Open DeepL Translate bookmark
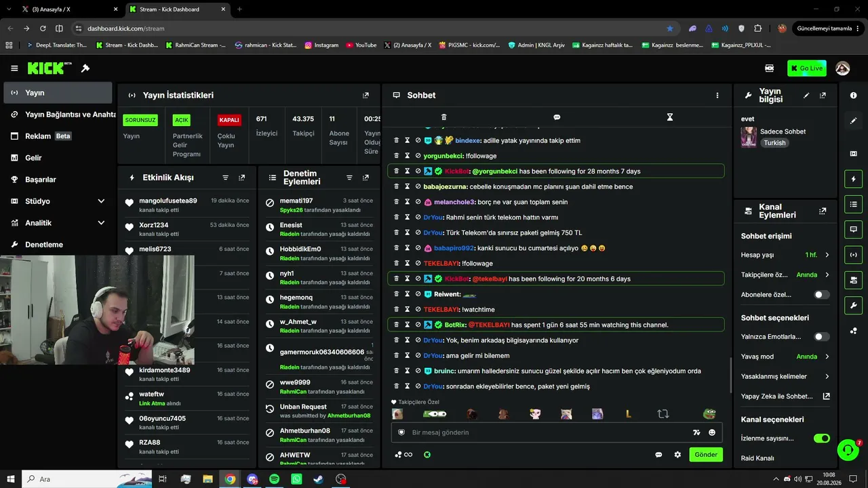The width and height of the screenshot is (868, 488). [x=57, y=45]
